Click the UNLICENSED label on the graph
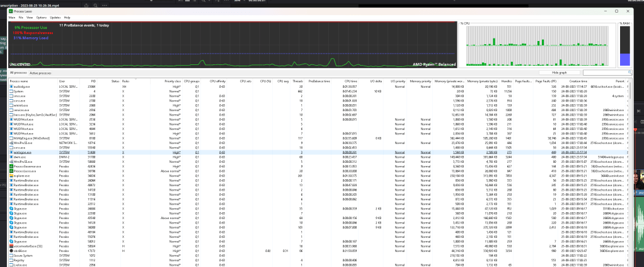 (20, 64)
